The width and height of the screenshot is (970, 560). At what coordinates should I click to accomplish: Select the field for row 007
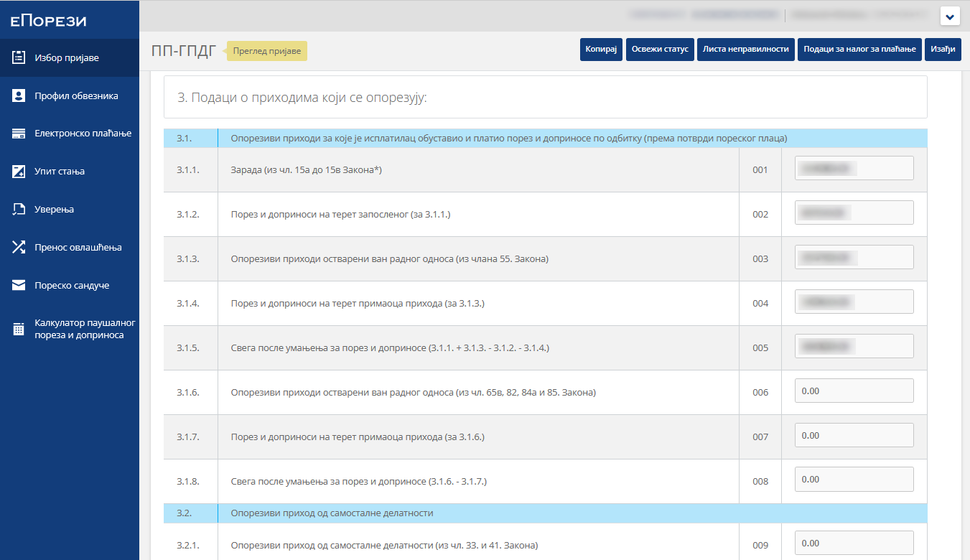pos(854,436)
